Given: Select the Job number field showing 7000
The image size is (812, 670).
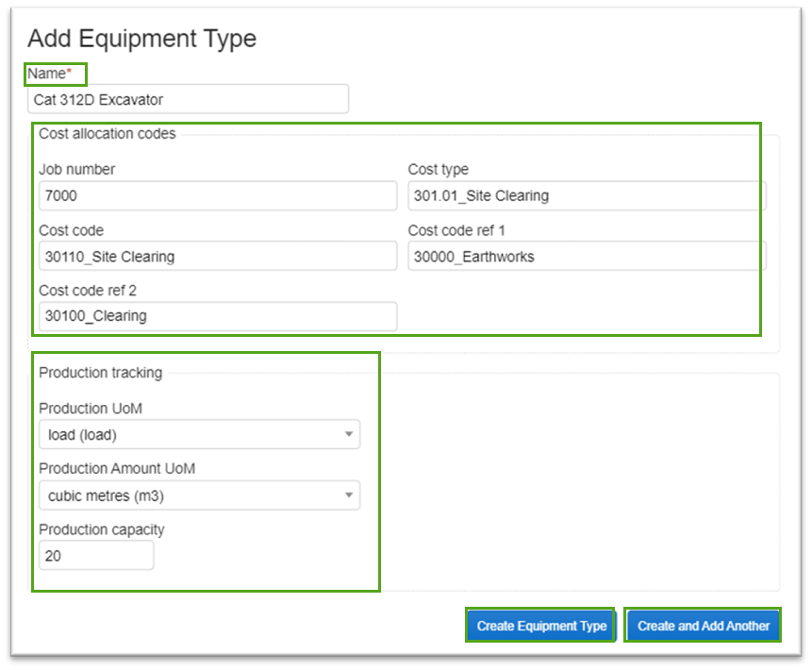Looking at the screenshot, I should coord(217,195).
